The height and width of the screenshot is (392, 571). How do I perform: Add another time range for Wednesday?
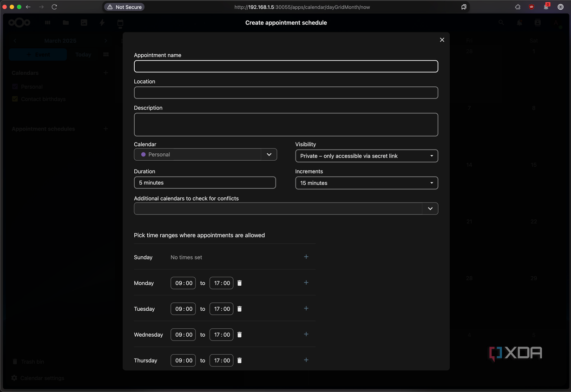click(306, 334)
